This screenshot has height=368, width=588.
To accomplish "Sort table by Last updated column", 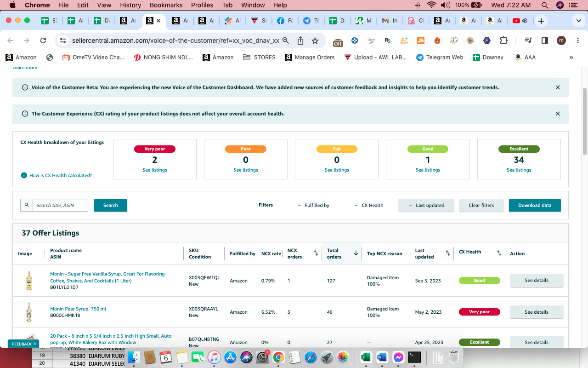I will (448, 253).
